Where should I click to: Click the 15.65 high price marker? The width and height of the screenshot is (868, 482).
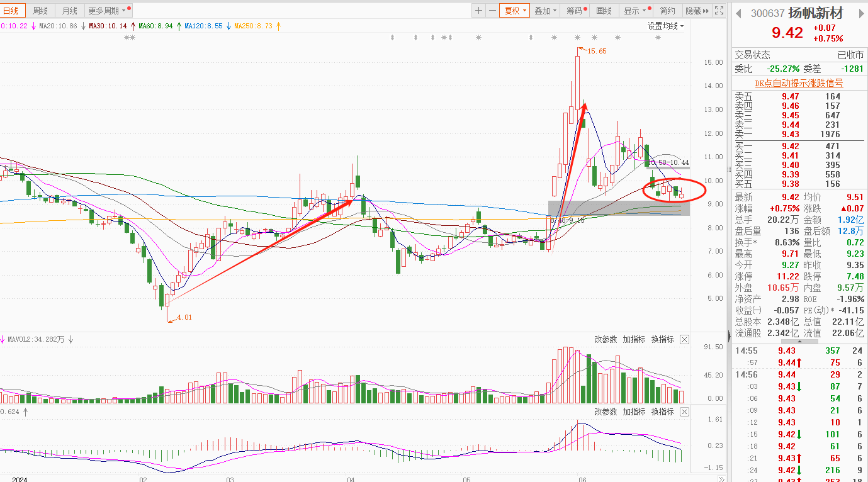point(597,51)
